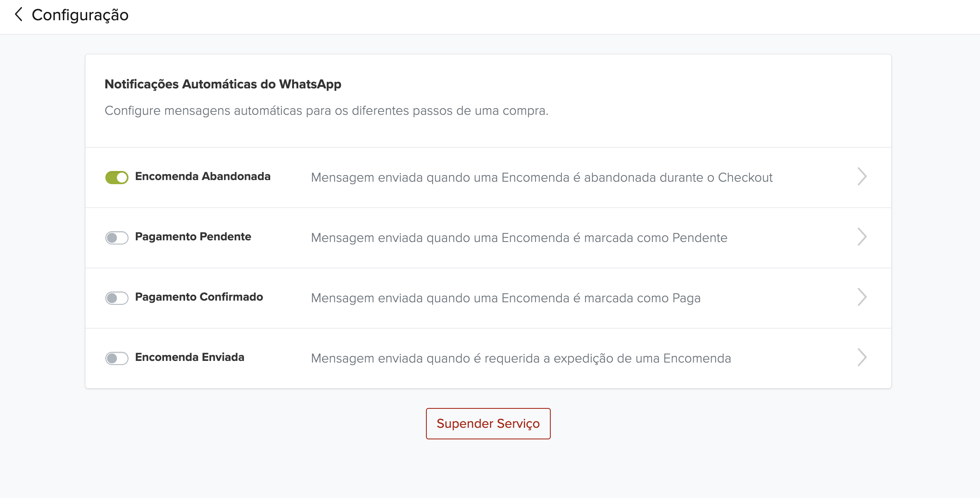
Task: Click the Pagamento Confirmado label
Action: (199, 297)
